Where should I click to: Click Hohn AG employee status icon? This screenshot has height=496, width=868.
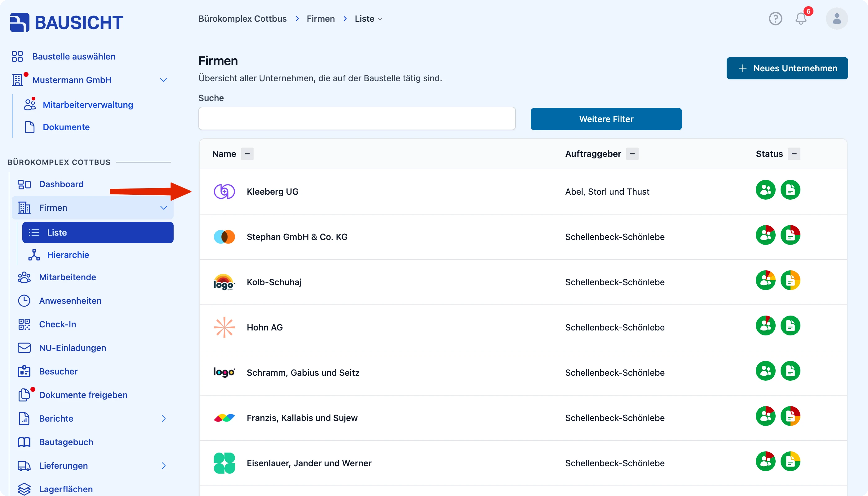click(765, 326)
